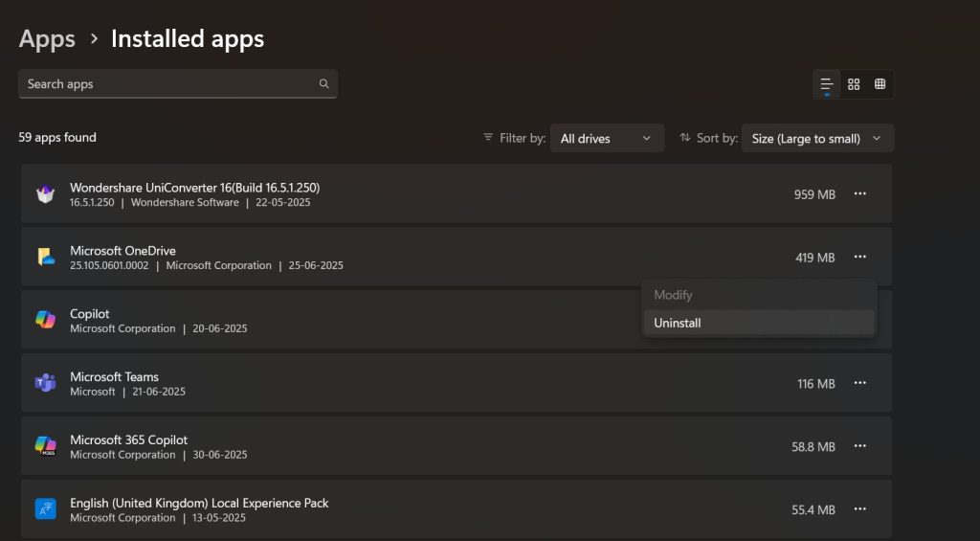Click the search magnifier icon
The image size is (980, 541).
point(323,84)
